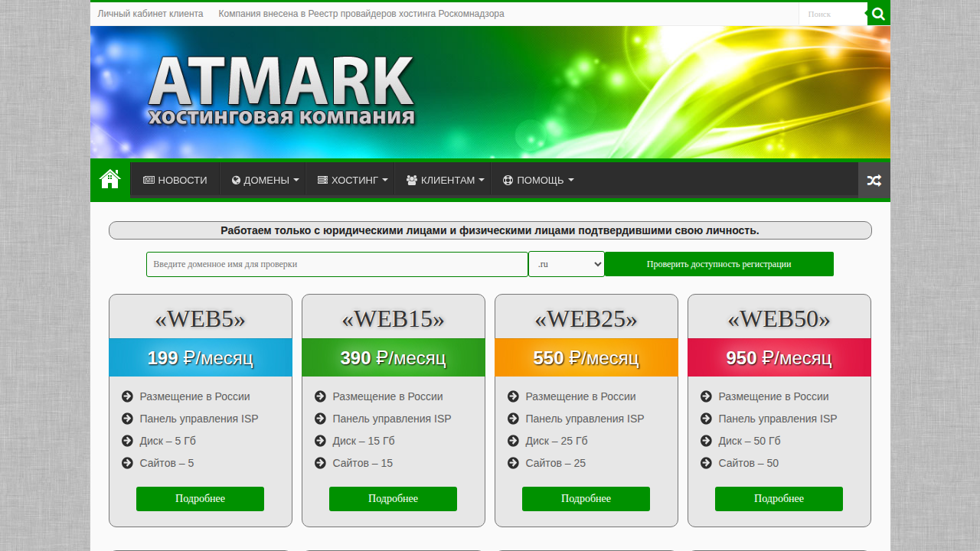Viewport: 980px width, 551px height.
Task: Open Личный кабинет клиента link
Action: click(x=151, y=14)
